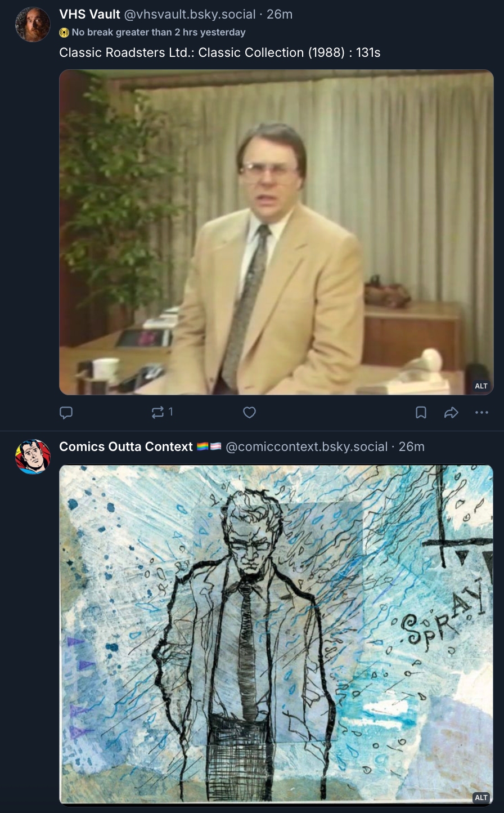504x813 pixels.
Task: Open Comics Outta Context timestamp 26m
Action: coord(412,446)
